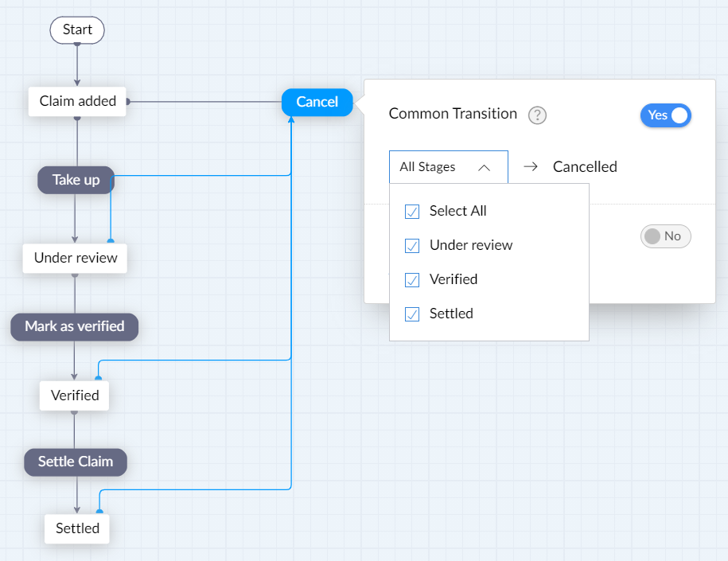
Task: Click the Common Transition help question-mark icon
Action: (x=538, y=115)
